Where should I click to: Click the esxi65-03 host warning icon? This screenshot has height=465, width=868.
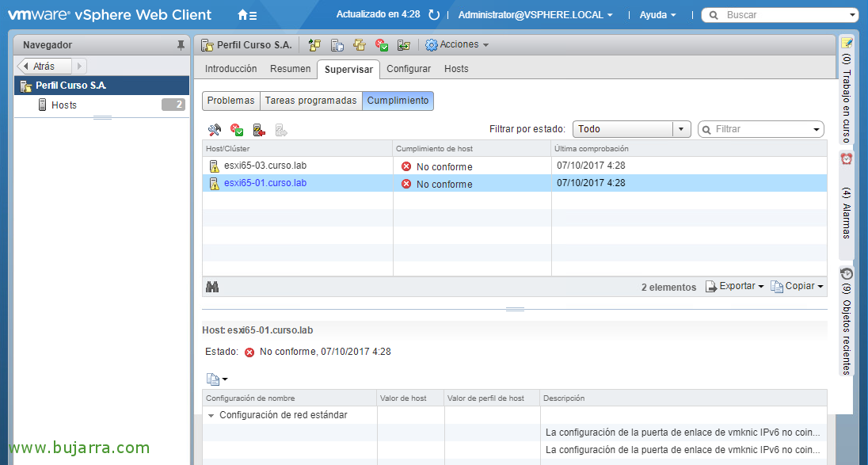coord(215,166)
